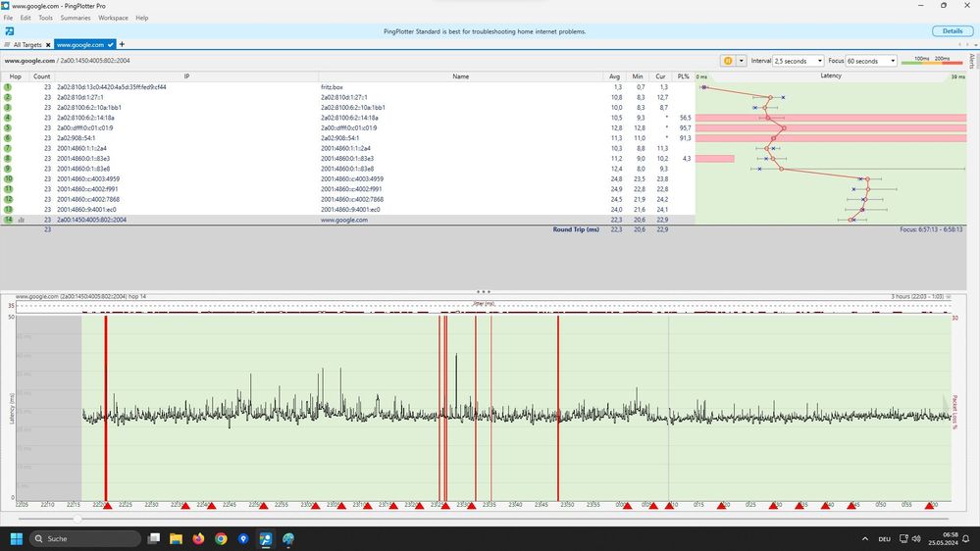
Task: Open File Explorer from the taskbar
Action: (x=177, y=538)
